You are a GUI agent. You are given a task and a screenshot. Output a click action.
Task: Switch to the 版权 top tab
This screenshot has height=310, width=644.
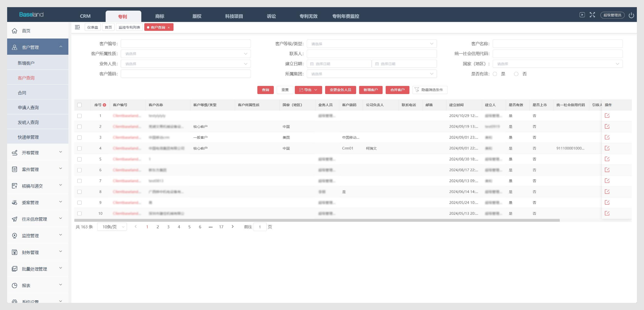point(197,16)
